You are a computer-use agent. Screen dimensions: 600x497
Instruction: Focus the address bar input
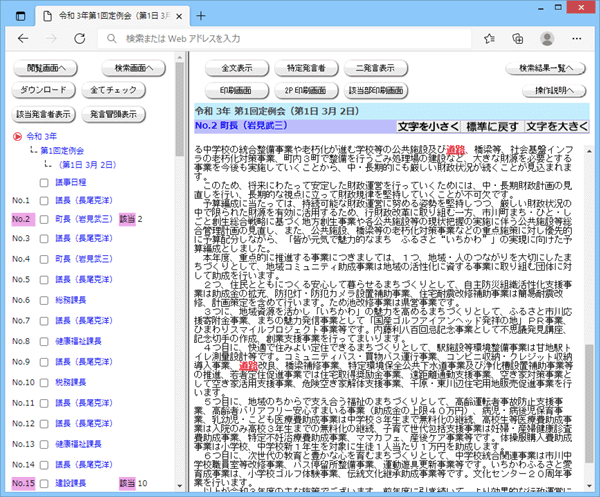[285, 39]
